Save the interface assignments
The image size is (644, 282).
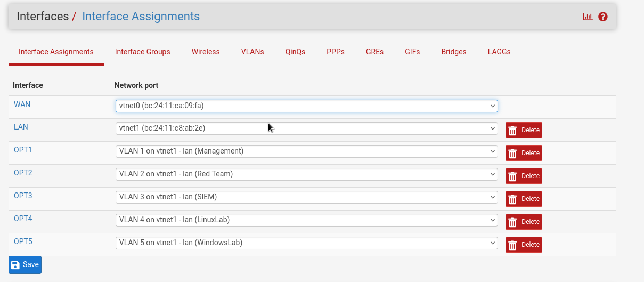pyautogui.click(x=25, y=265)
